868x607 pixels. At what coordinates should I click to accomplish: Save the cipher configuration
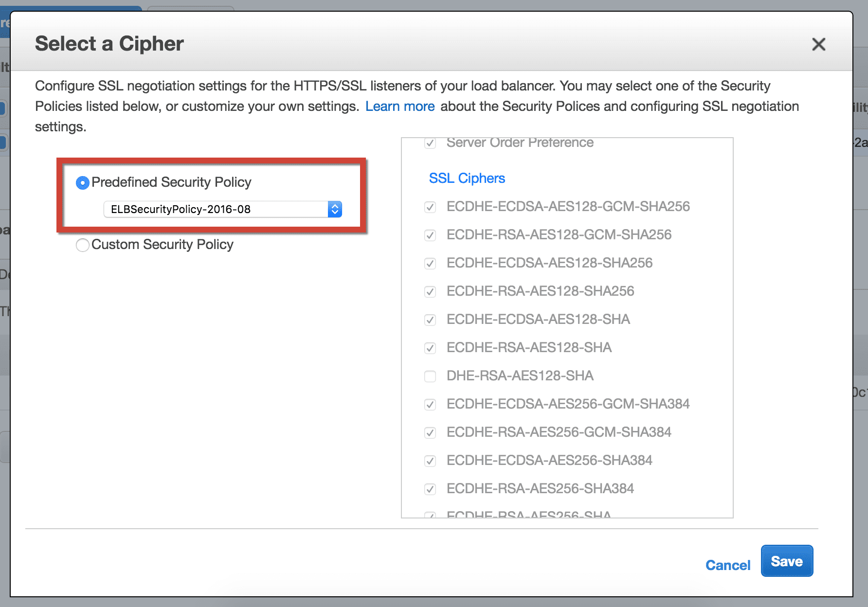coord(787,561)
